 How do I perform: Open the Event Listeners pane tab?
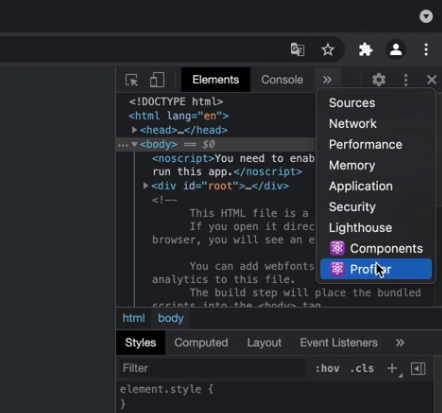339,343
